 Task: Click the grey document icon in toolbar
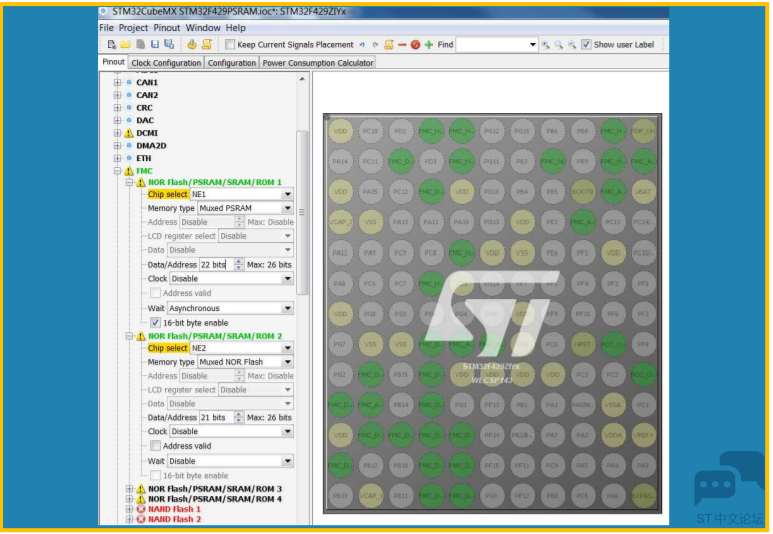[x=141, y=44]
